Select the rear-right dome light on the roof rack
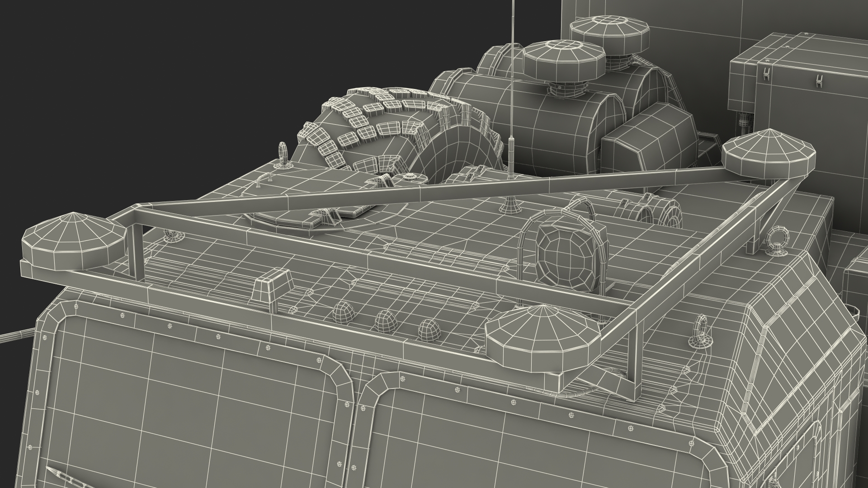 (768, 155)
